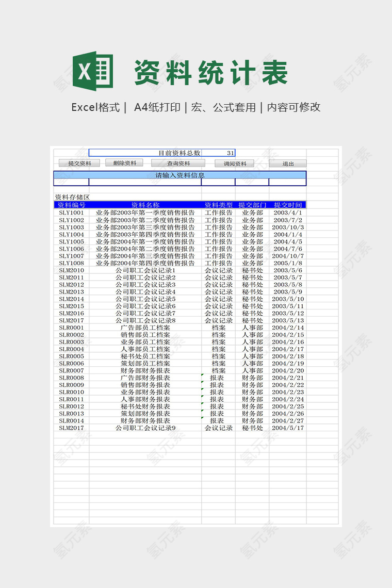This screenshot has width=392, height=588.
Task: Click the 资料类型 column header
Action: pyautogui.click(x=218, y=205)
